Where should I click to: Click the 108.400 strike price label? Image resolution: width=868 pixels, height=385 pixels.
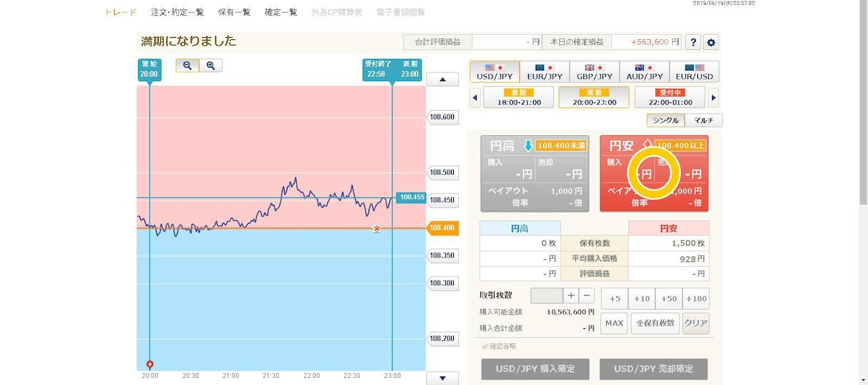(x=443, y=228)
